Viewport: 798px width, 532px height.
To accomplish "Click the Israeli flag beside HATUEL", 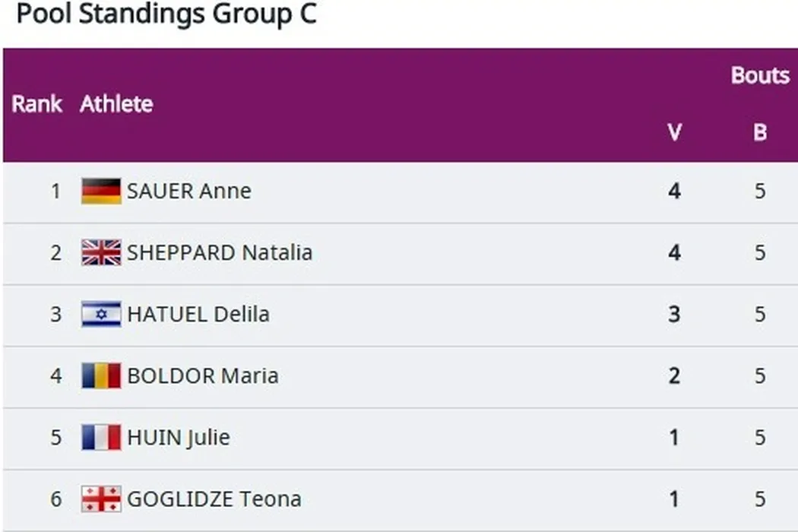I will tap(101, 314).
